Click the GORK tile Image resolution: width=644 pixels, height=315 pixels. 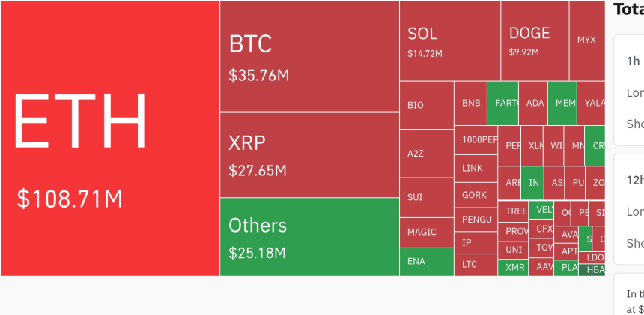(476, 195)
